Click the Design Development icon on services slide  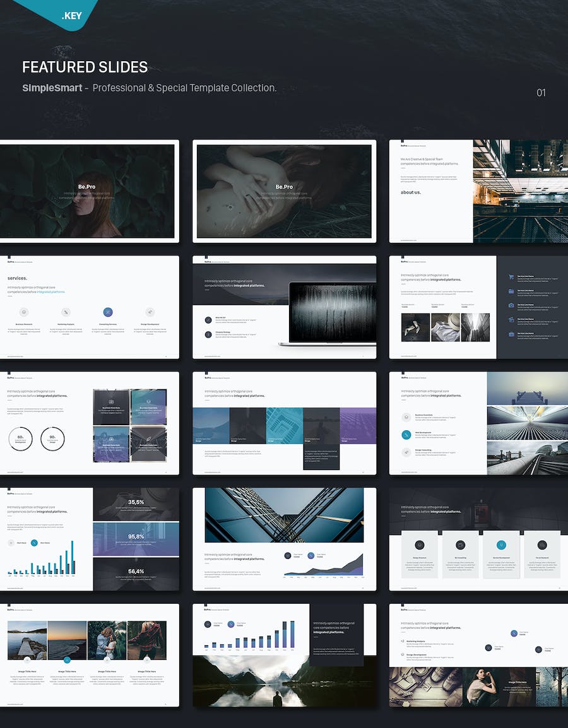150,312
